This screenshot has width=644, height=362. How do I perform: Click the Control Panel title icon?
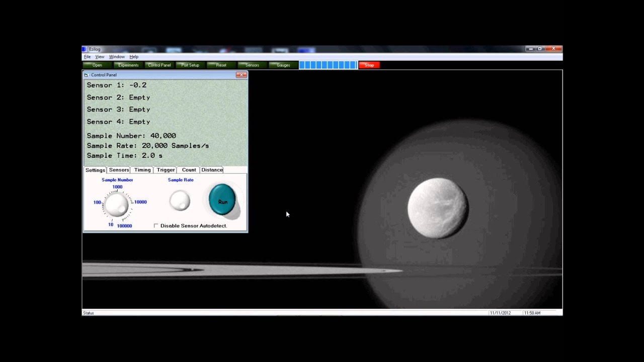pos(86,75)
